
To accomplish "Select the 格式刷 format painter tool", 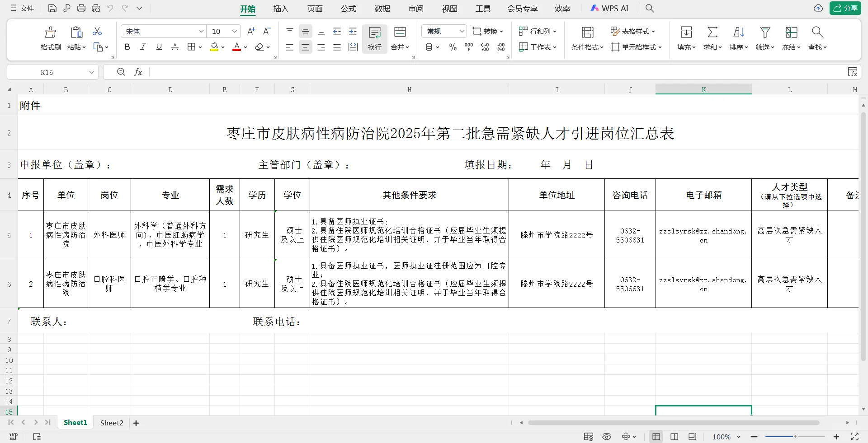I will coord(50,38).
